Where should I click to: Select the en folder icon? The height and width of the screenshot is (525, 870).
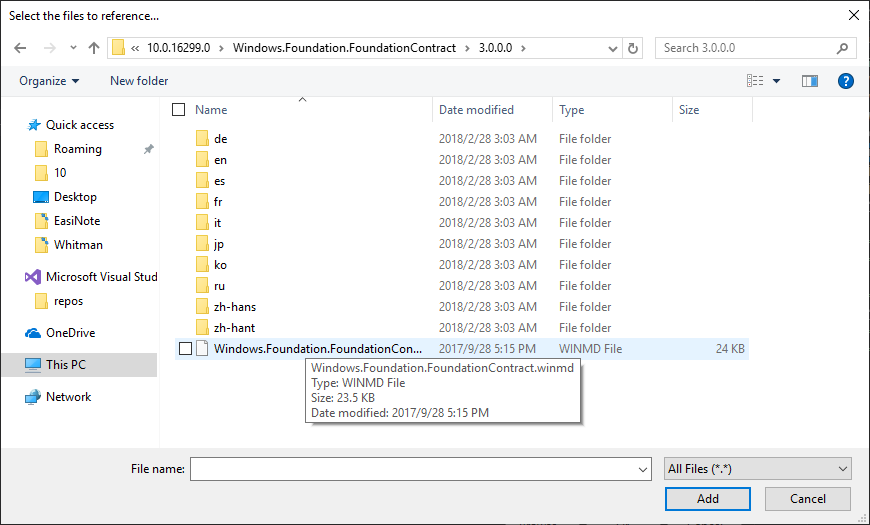202,160
